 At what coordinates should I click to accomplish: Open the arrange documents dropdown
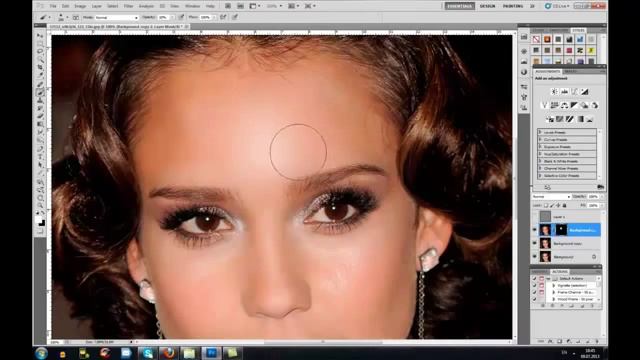[293, 6]
